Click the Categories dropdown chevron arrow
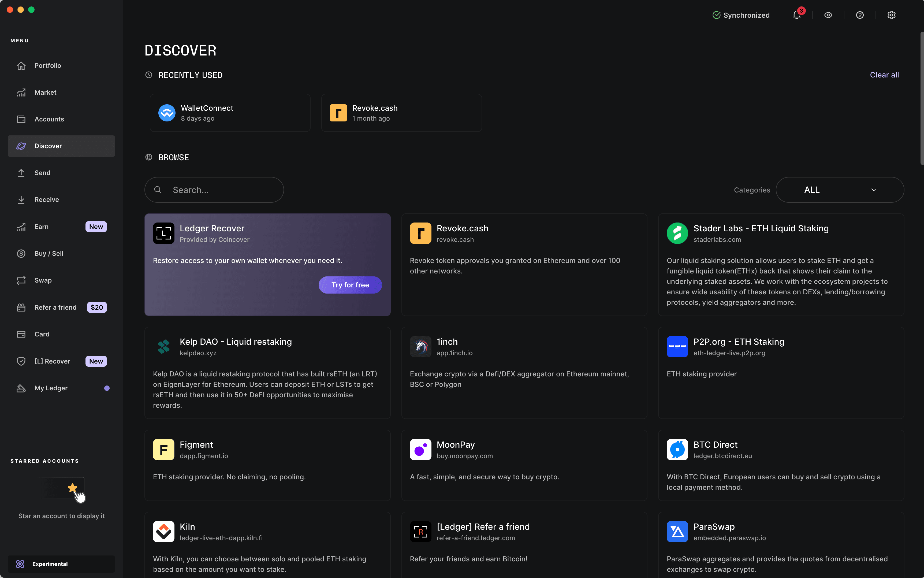Image resolution: width=924 pixels, height=578 pixels. pos(874,190)
